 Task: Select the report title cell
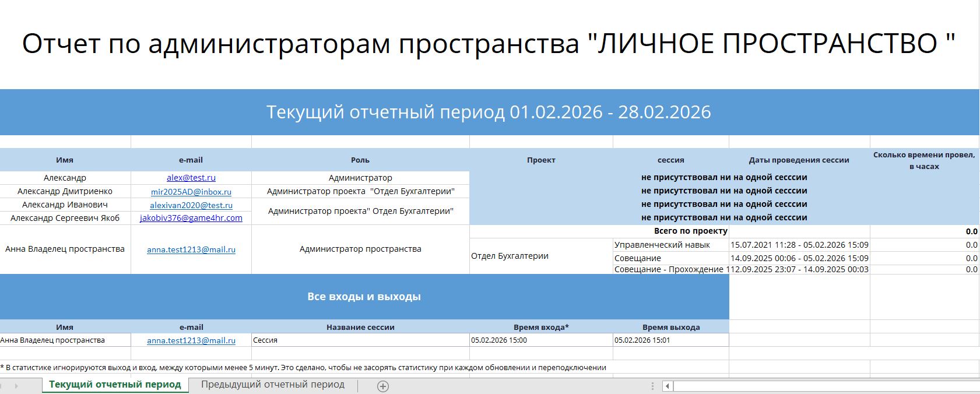[489, 44]
